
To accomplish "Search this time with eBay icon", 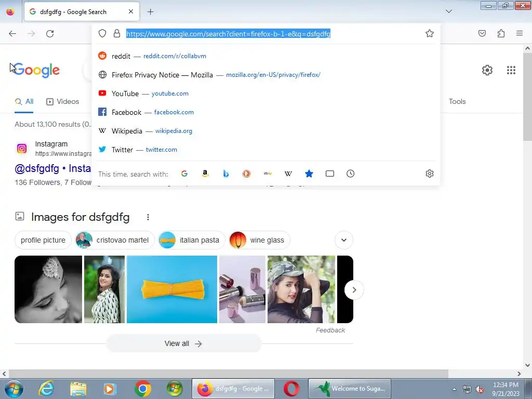I will (x=268, y=174).
